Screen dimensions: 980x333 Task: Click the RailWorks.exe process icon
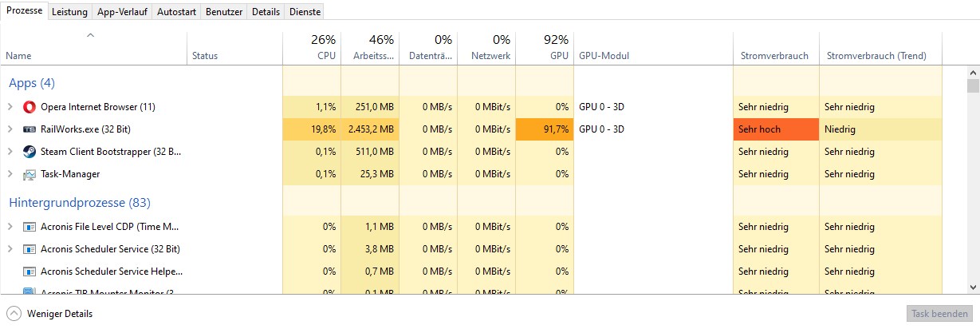click(x=30, y=129)
